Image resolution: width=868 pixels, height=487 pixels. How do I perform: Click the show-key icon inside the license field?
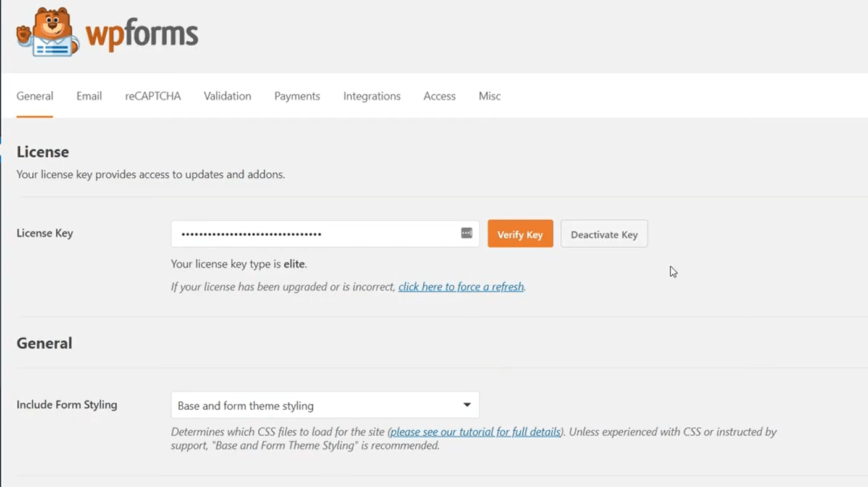466,233
